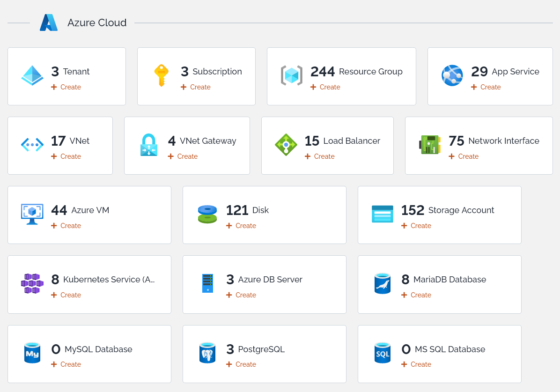560x392 pixels.
Task: Open the 121 Disk label
Action: tap(248, 210)
